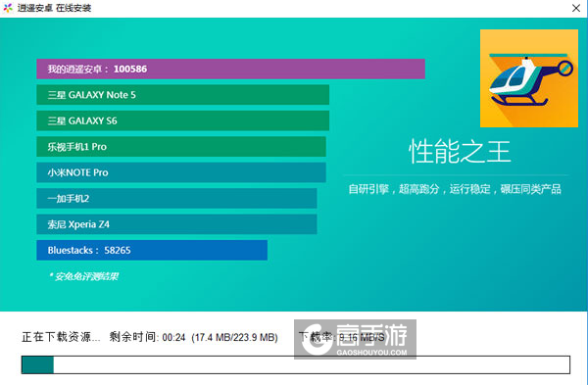Viewport: 588px width, 385px height.
Task: Click the 逍遥安卓 app logo in title bar
Action: (8, 8)
